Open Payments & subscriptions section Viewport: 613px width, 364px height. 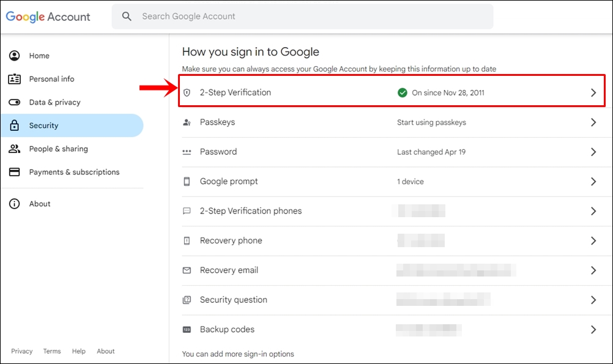[x=72, y=172]
